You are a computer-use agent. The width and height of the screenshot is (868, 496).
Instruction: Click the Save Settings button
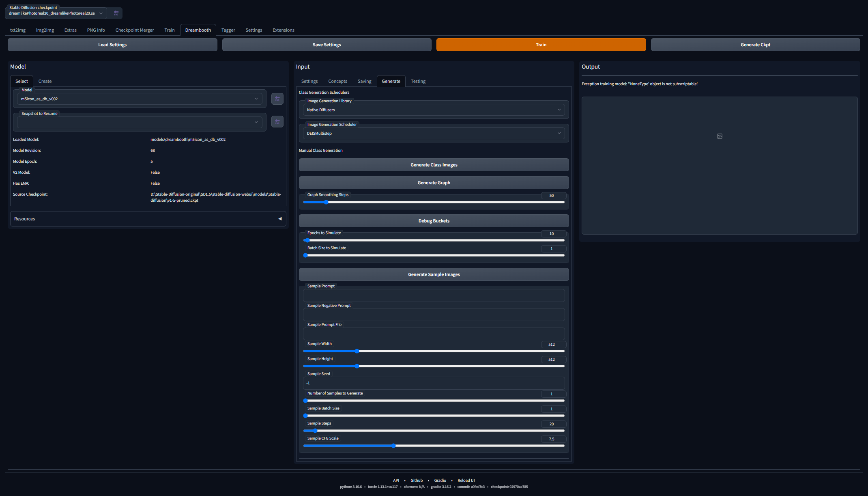327,45
